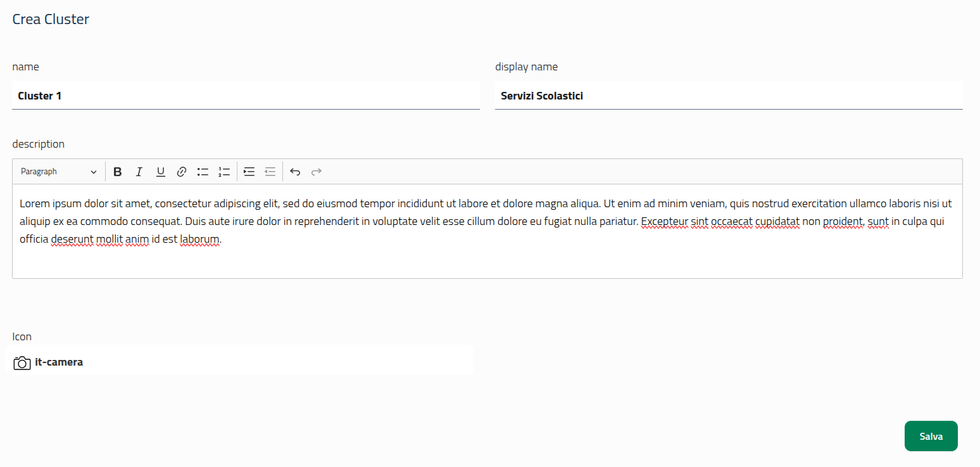The width and height of the screenshot is (980, 467).
Task: Underline the selected description text
Action: click(161, 172)
